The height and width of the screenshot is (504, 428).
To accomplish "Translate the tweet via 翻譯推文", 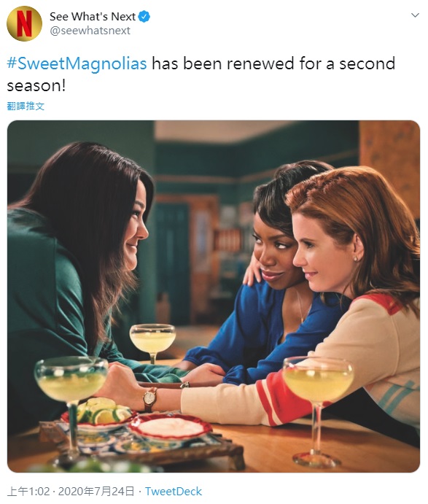I will click(x=26, y=106).
